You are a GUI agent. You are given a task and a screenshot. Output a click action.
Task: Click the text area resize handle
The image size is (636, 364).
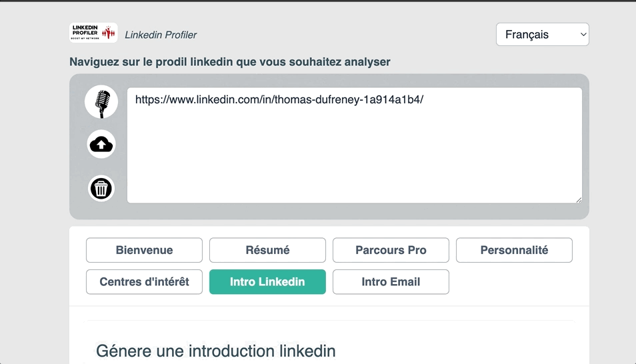click(x=578, y=199)
